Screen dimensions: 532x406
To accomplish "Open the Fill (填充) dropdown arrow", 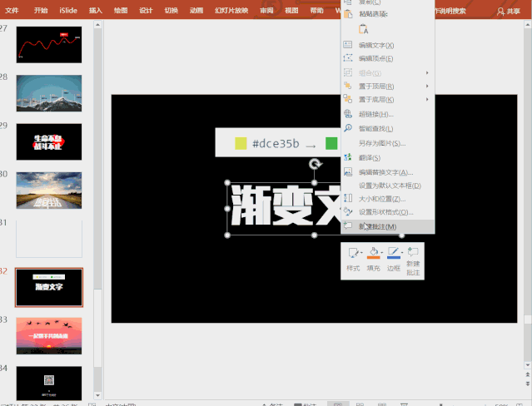I will 381,253.
